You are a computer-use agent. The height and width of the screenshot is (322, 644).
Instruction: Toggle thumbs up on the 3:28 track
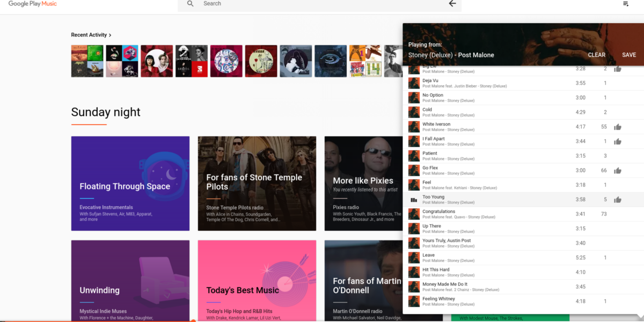[618, 69]
